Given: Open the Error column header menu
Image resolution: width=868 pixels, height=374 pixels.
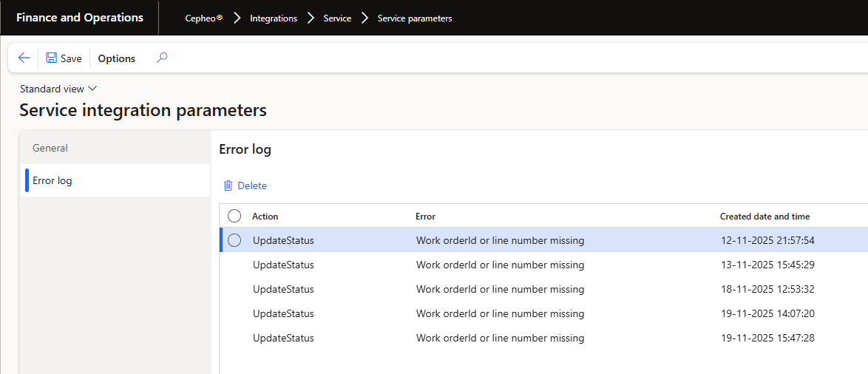Looking at the screenshot, I should click(426, 217).
